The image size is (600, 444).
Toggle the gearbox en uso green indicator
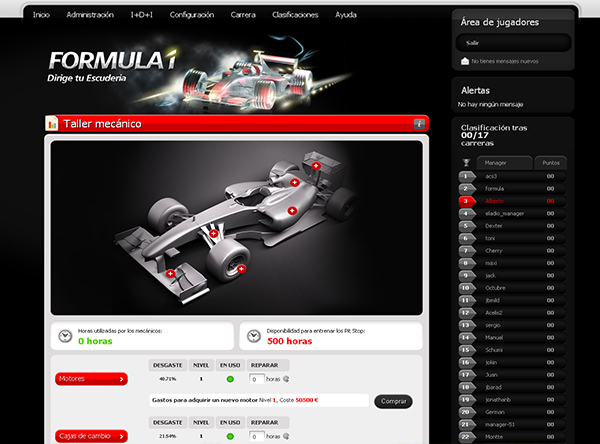(x=230, y=436)
